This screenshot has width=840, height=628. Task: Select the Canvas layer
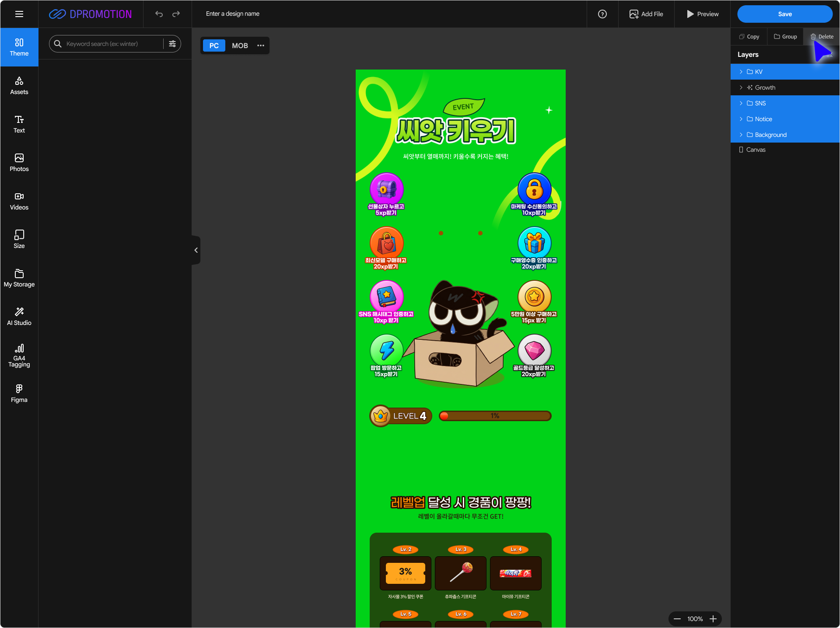click(x=785, y=150)
